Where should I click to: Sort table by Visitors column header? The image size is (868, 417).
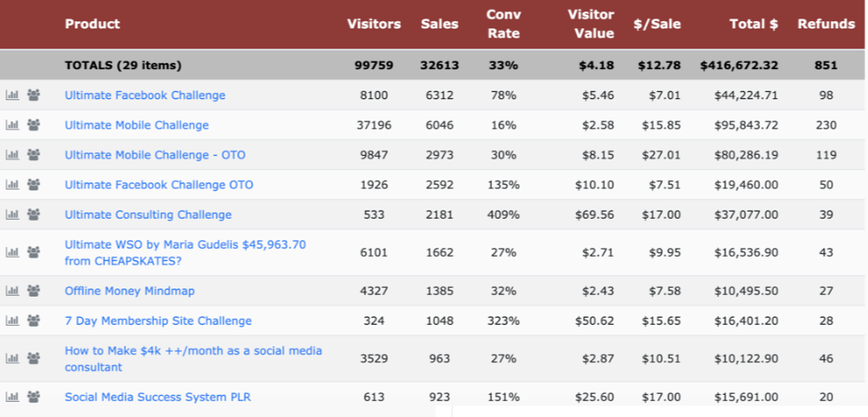click(373, 25)
